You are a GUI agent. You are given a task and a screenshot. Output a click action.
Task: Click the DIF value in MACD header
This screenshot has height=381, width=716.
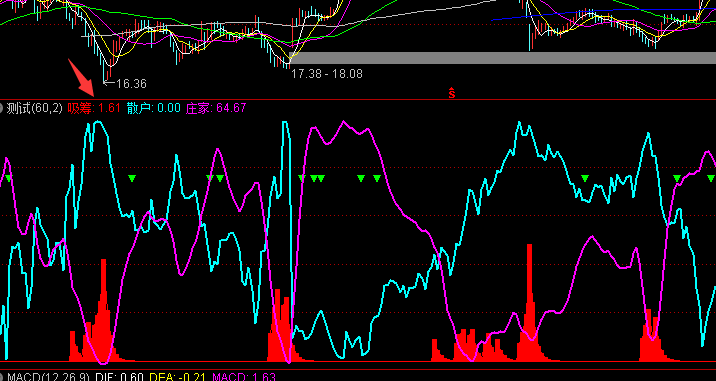120,377
